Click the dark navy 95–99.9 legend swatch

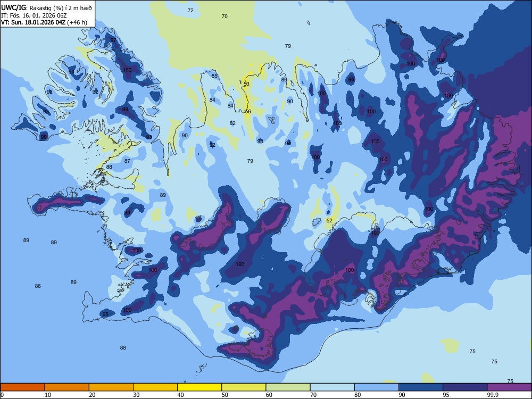coord(465,387)
